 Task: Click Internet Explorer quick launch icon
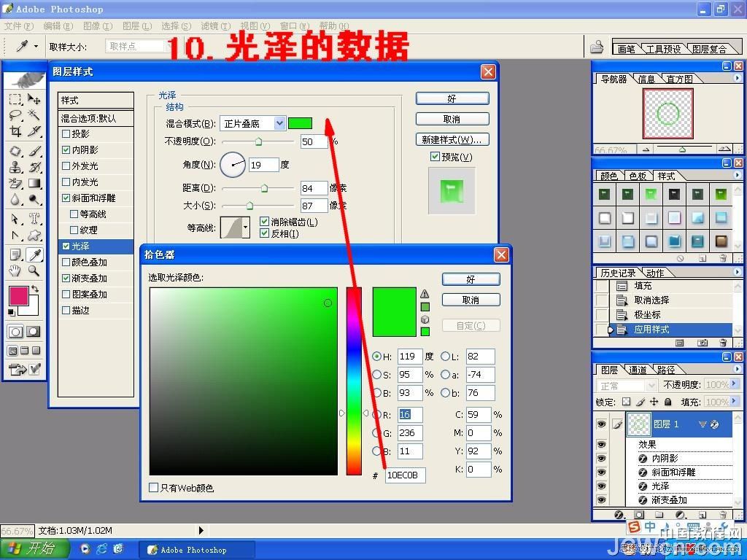click(x=101, y=548)
